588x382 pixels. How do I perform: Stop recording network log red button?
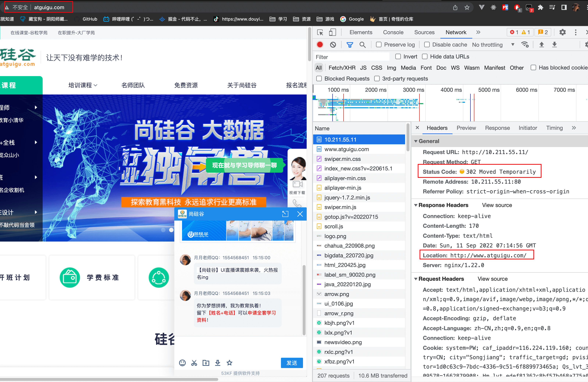(320, 44)
